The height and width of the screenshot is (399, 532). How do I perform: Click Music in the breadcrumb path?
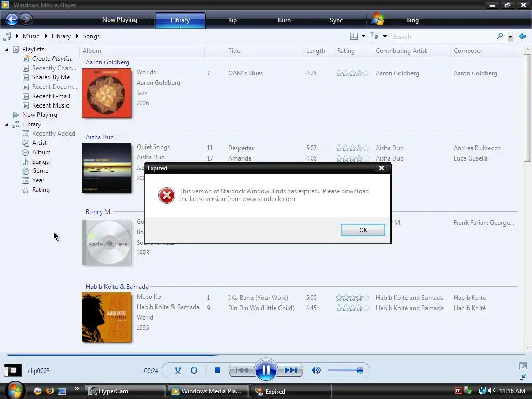coord(31,36)
